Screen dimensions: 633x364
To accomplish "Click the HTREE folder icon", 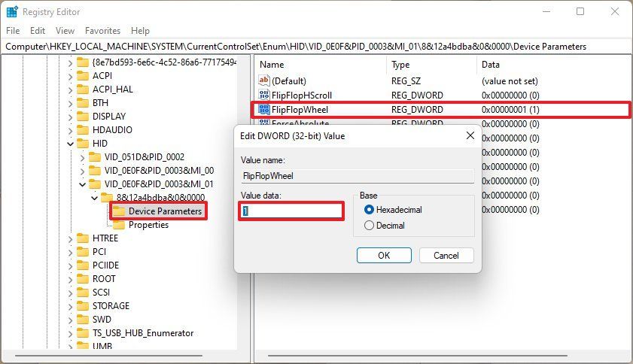I will pos(83,238).
